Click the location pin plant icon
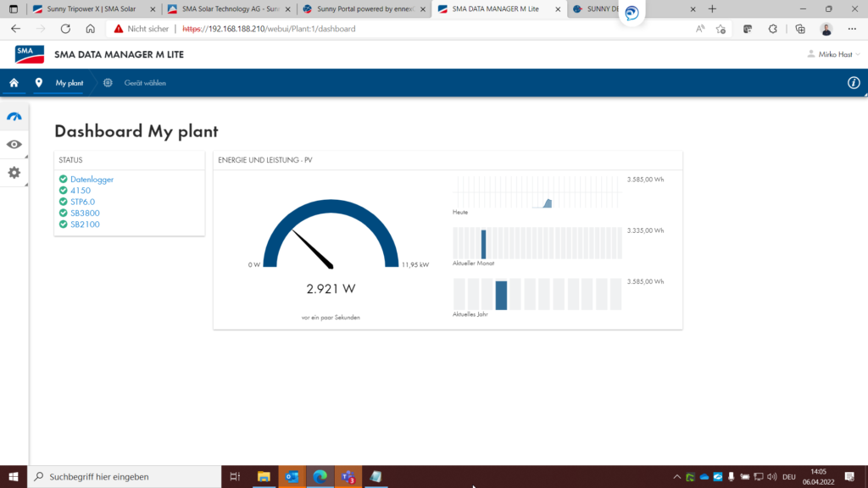 tap(38, 83)
